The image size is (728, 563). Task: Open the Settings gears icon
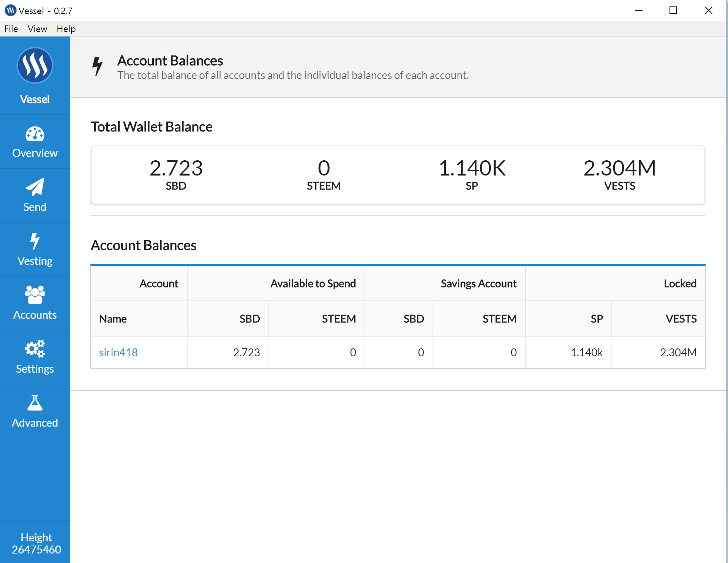pos(35,349)
